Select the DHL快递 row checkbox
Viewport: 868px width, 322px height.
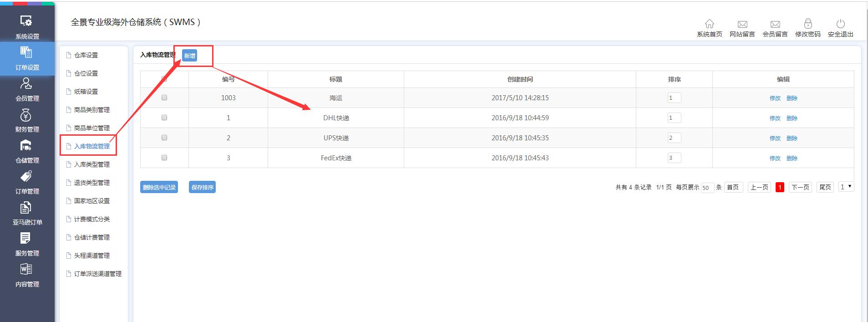164,118
